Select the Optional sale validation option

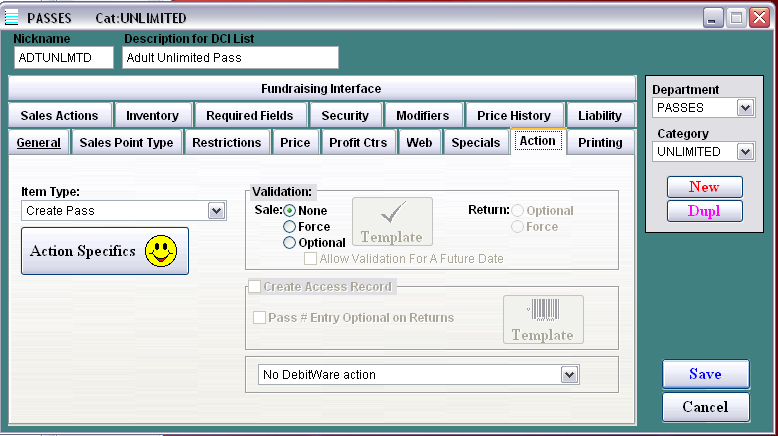tap(289, 243)
